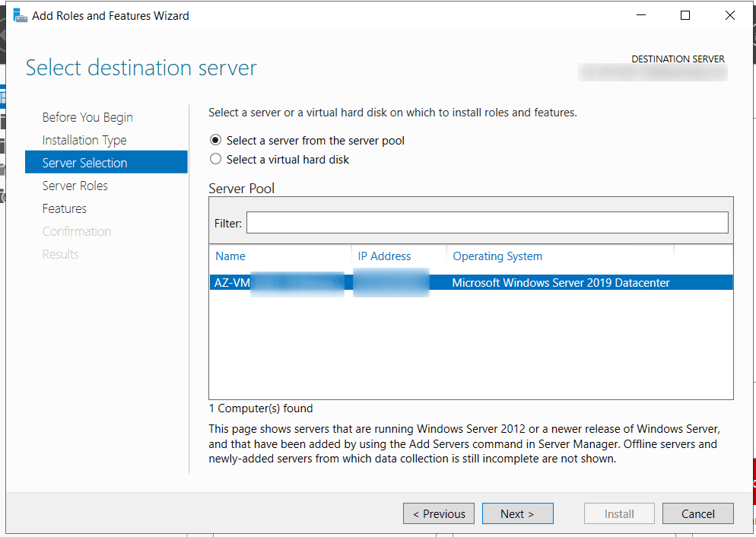The height and width of the screenshot is (537, 756).
Task: Close the wizard with the X icon
Action: [x=729, y=15]
